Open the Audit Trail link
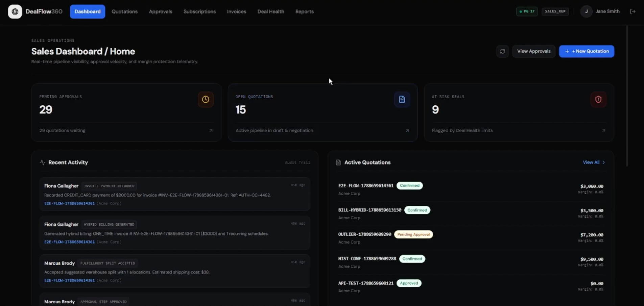This screenshot has width=644, height=306. tap(297, 162)
